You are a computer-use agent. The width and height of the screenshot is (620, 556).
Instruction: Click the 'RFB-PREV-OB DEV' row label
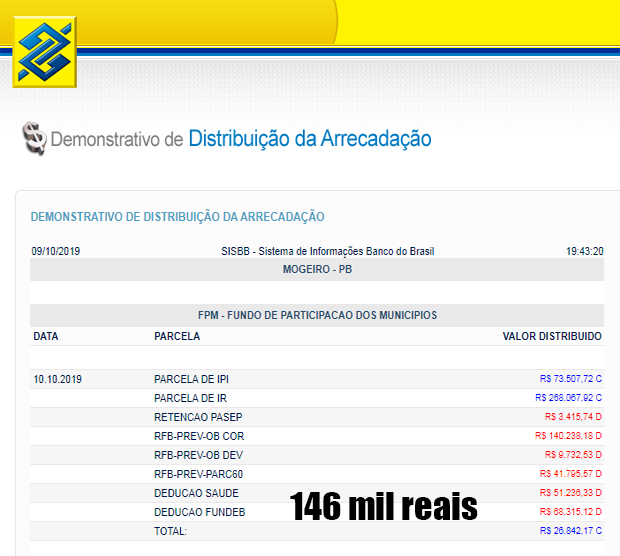(x=198, y=455)
